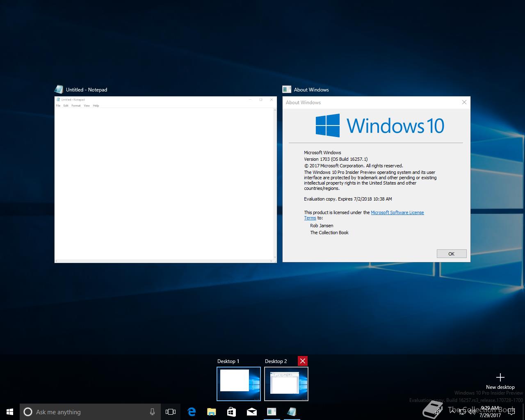This screenshot has height=420, width=525.
Task: Close Desktop 2 with the red X
Action: click(303, 361)
